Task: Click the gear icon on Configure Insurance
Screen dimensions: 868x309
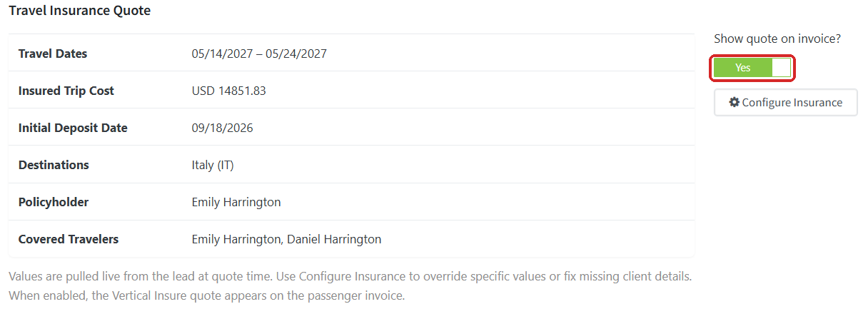Action: coord(734,102)
